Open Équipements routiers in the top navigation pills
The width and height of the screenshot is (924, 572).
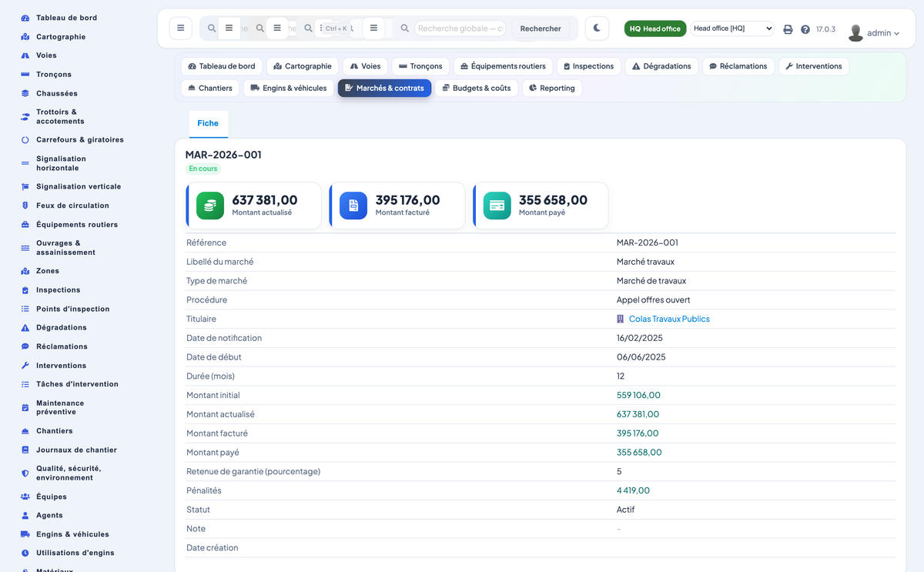tap(503, 66)
